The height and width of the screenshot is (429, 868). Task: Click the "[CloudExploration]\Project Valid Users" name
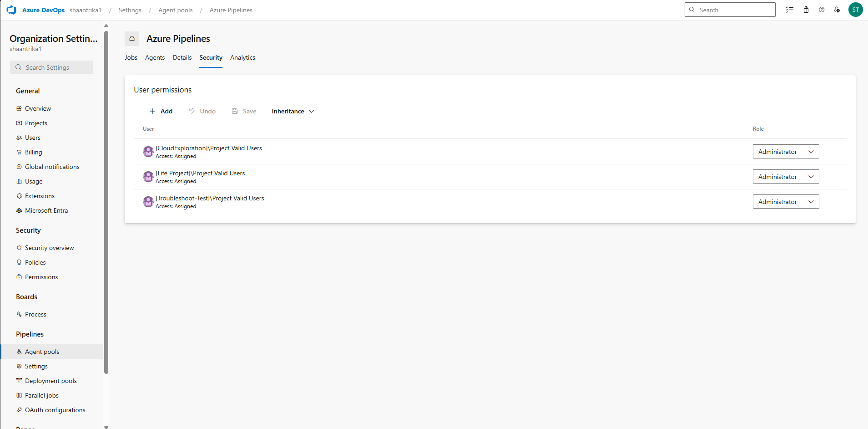click(209, 148)
